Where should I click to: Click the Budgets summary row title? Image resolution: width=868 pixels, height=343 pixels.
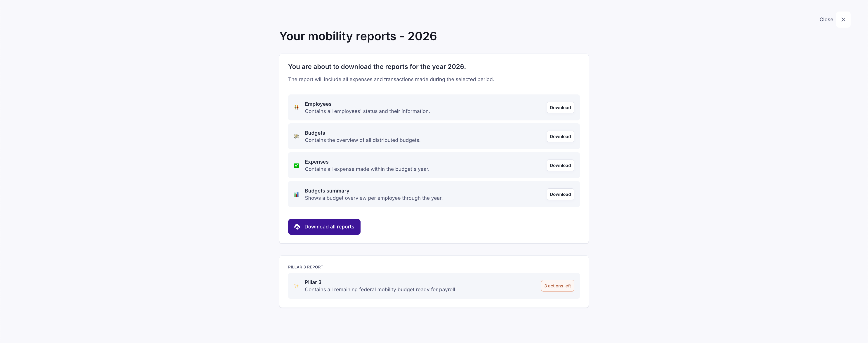[327, 191]
